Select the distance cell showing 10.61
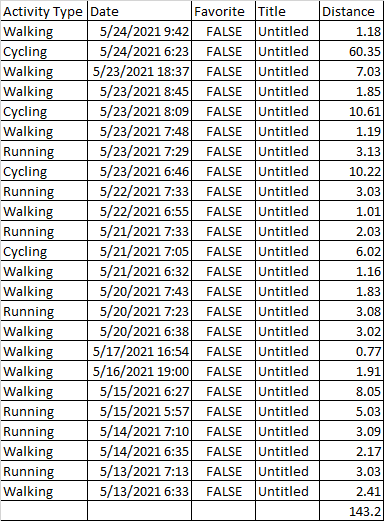 point(351,111)
